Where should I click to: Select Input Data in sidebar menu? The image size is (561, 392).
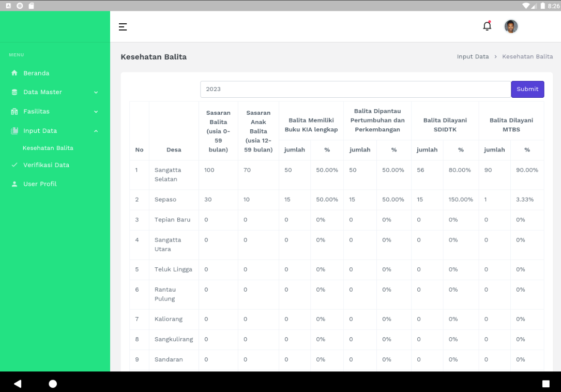[40, 131]
